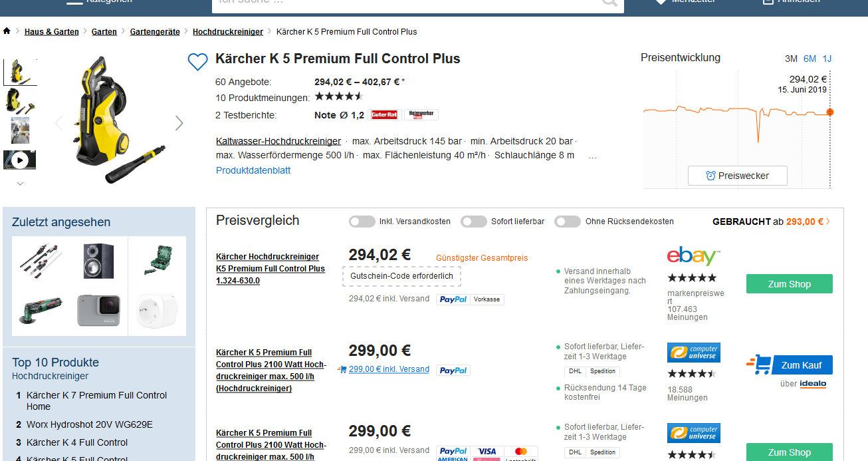Click the orange price chart data point
The image size is (868, 461).
tap(829, 112)
